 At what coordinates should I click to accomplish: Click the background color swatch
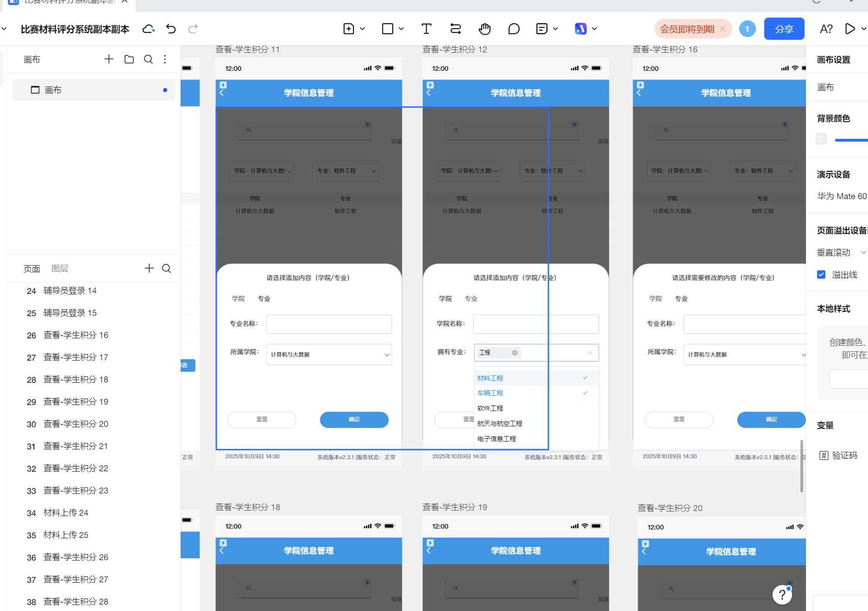point(821,139)
